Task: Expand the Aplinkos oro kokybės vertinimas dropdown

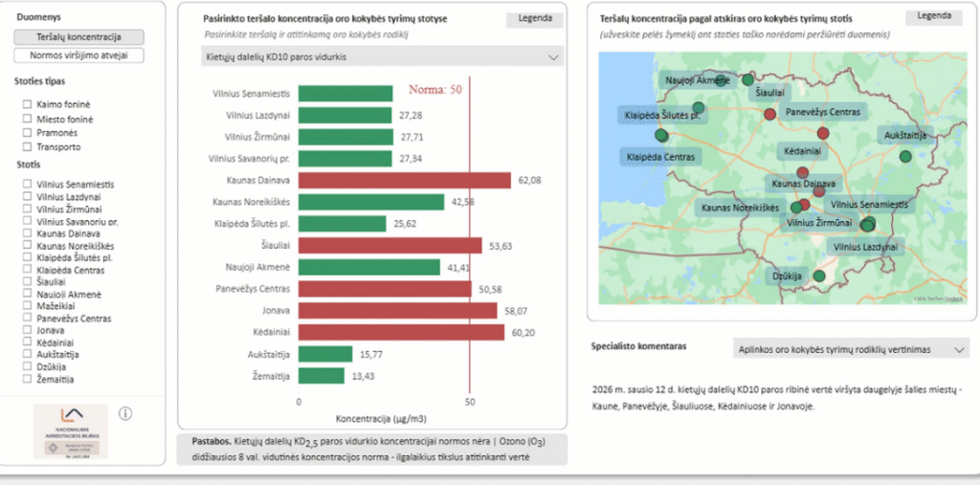Action: (x=851, y=349)
